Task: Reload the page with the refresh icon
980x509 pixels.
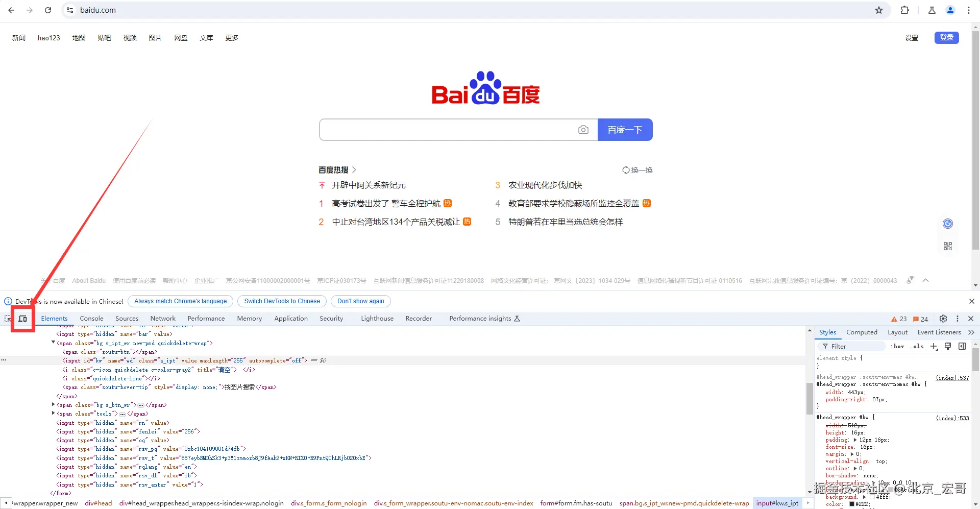Action: coord(48,10)
